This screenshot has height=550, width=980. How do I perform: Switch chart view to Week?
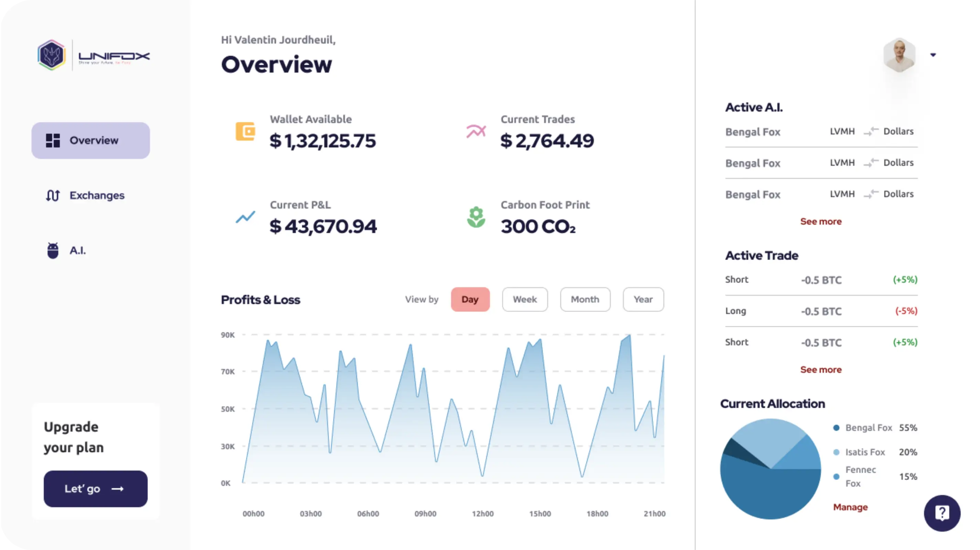coord(525,299)
